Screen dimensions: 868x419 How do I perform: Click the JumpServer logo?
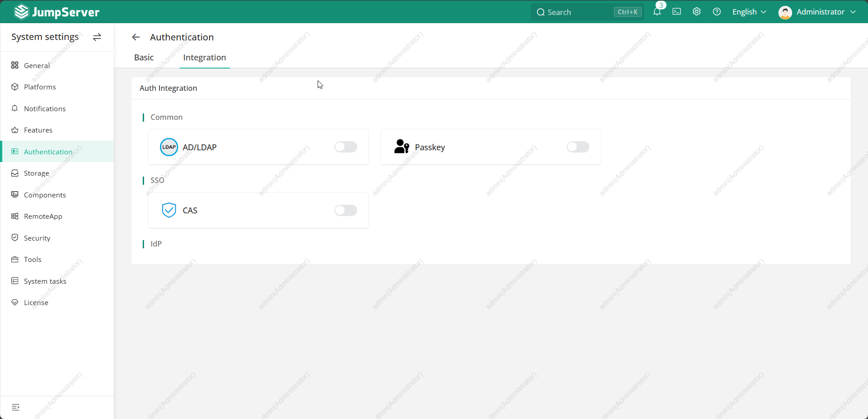(x=57, y=12)
